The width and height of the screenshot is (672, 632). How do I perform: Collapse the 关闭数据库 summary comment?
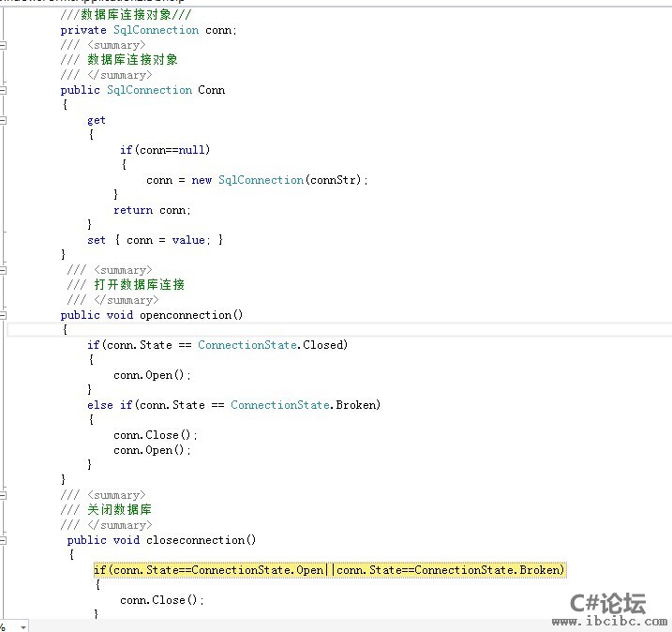coord(4,495)
